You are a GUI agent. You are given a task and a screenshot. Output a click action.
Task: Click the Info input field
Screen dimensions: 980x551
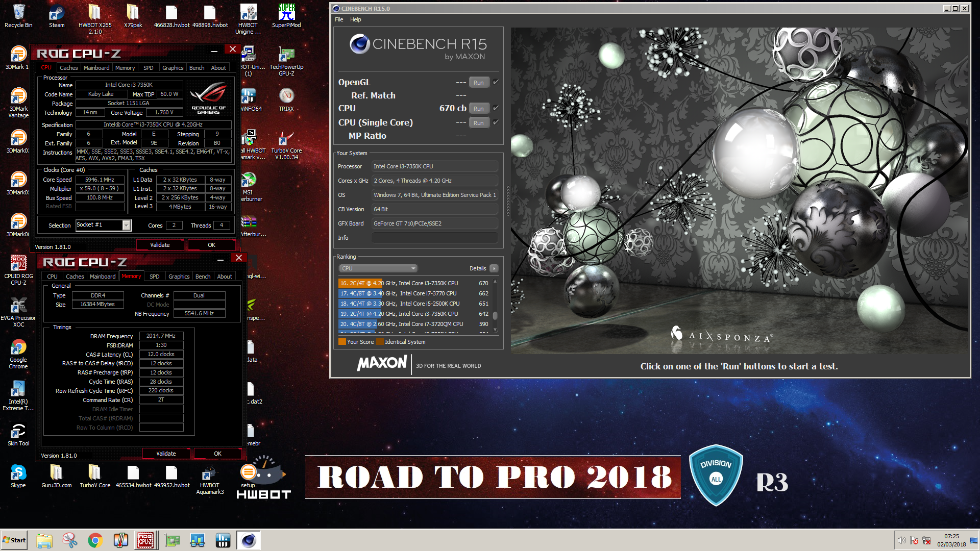434,238
